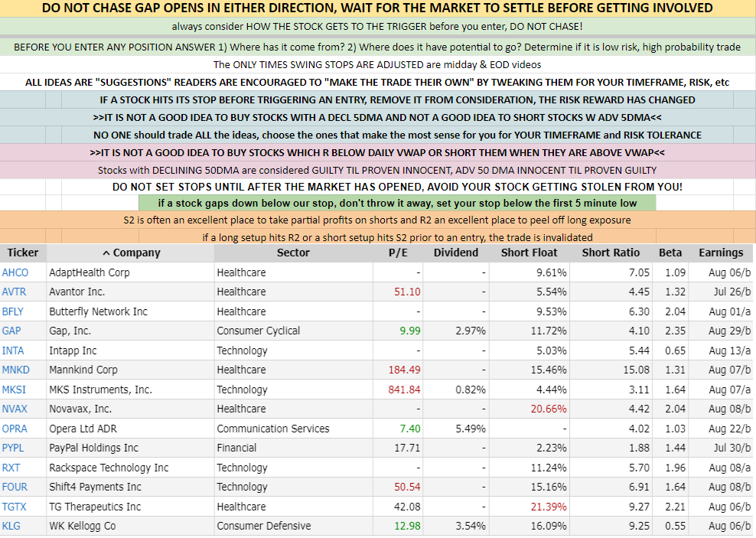
Task: Click the 184.49 P/E value
Action: (x=404, y=370)
